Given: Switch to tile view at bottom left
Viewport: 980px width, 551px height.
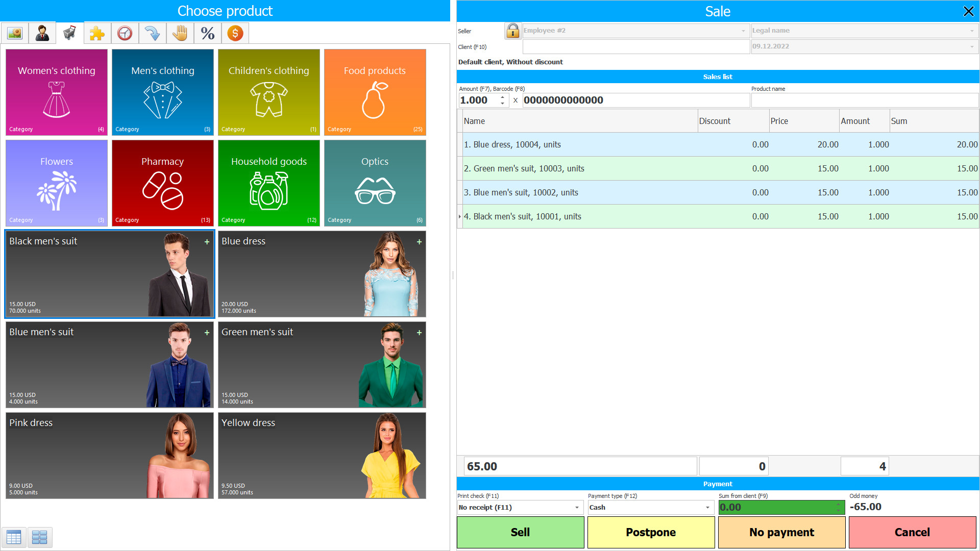Looking at the screenshot, I should pyautogui.click(x=40, y=537).
